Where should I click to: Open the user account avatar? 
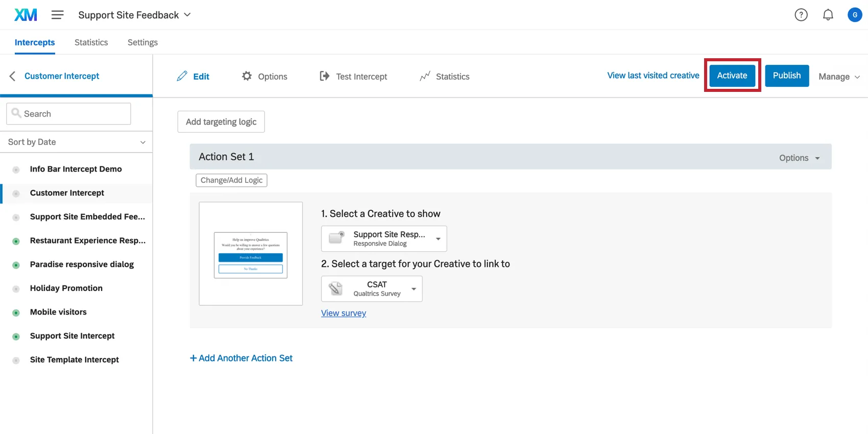pos(855,15)
